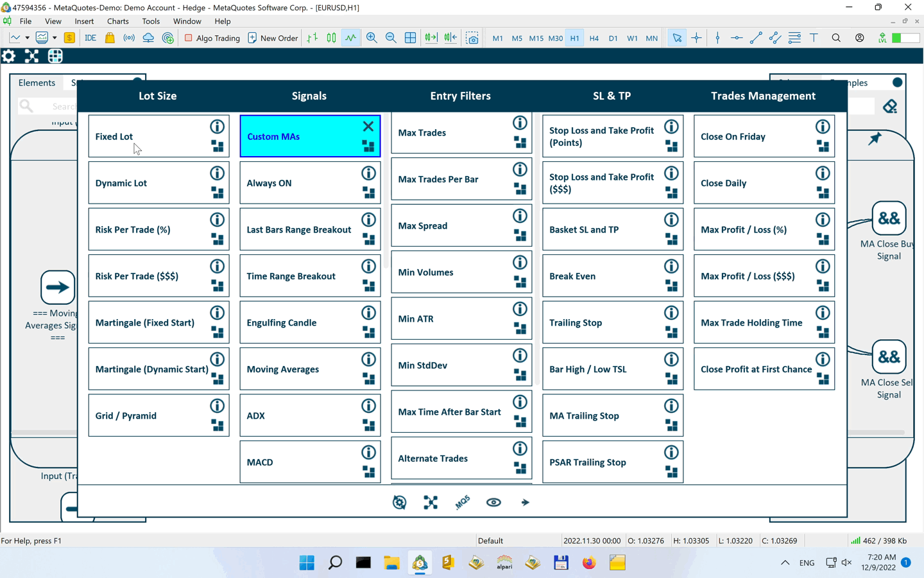This screenshot has height=578, width=924.
Task: Open Firefox from taskbar
Action: [x=589, y=563]
